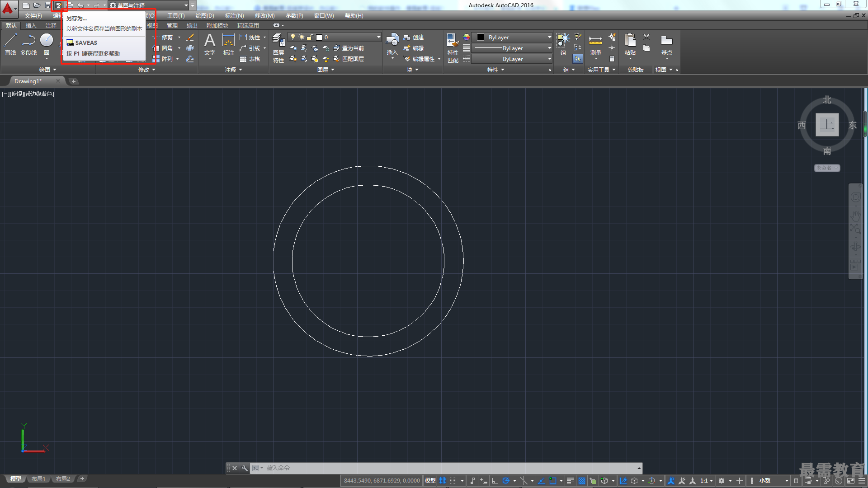Toggle lineweight display in status bar
868x488 pixels.
click(571, 481)
